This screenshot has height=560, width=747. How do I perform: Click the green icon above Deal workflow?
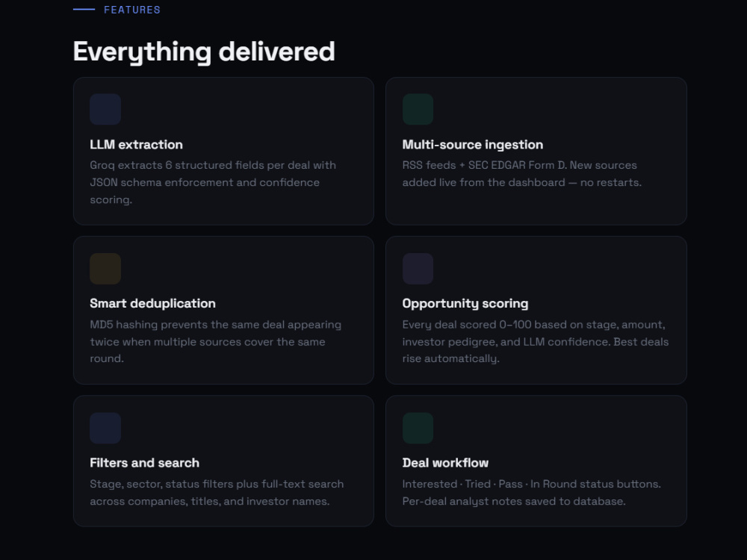[418, 428]
